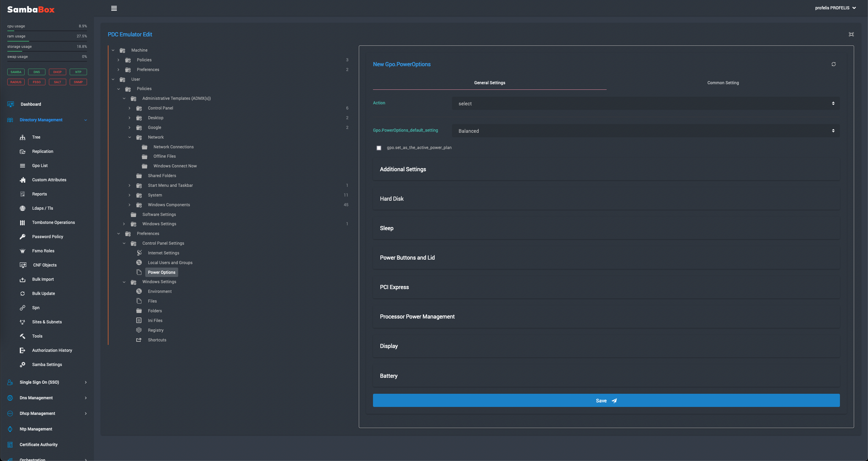
Task: Click the Fsmo Roles crown icon
Action: (23, 251)
